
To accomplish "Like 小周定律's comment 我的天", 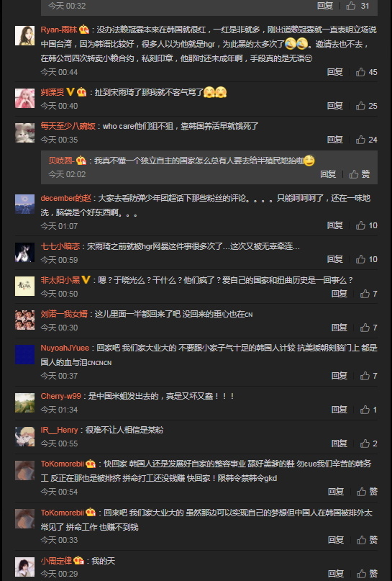I will 368,574.
